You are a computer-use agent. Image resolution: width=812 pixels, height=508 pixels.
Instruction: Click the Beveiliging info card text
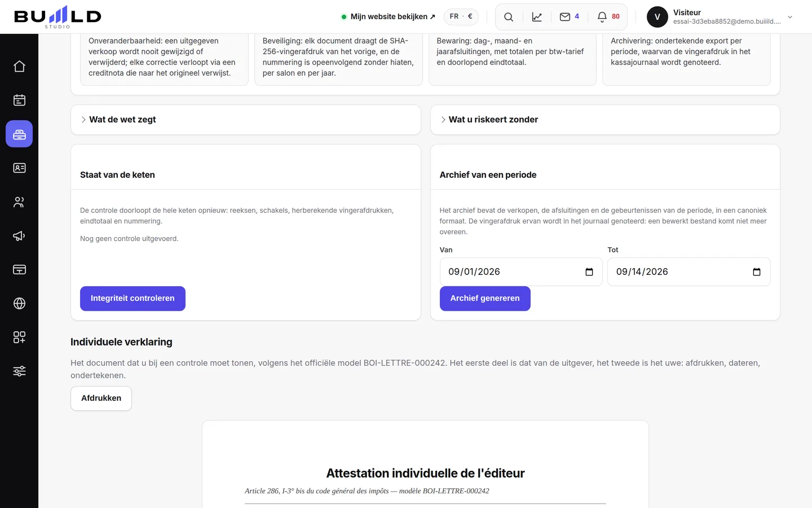click(x=338, y=57)
